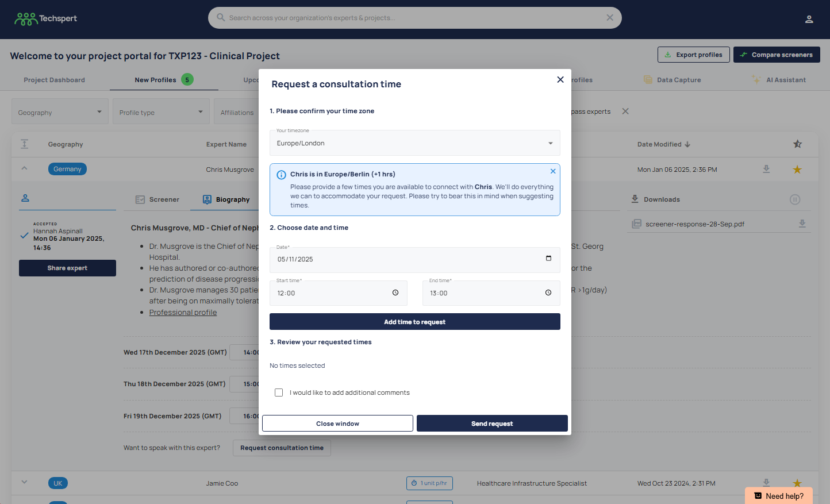Screen dimensions: 830x504
Task: Select the Screener tab
Action: [x=157, y=199]
